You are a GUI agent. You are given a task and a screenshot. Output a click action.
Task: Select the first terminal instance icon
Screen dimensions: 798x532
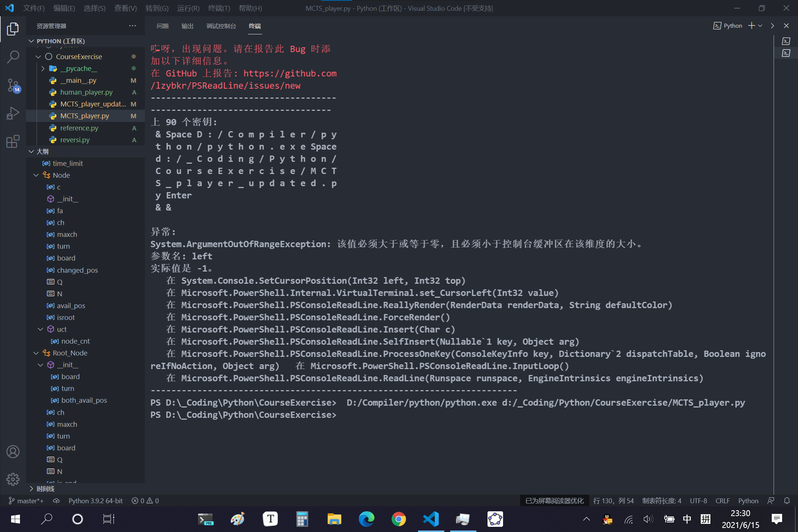click(x=786, y=41)
